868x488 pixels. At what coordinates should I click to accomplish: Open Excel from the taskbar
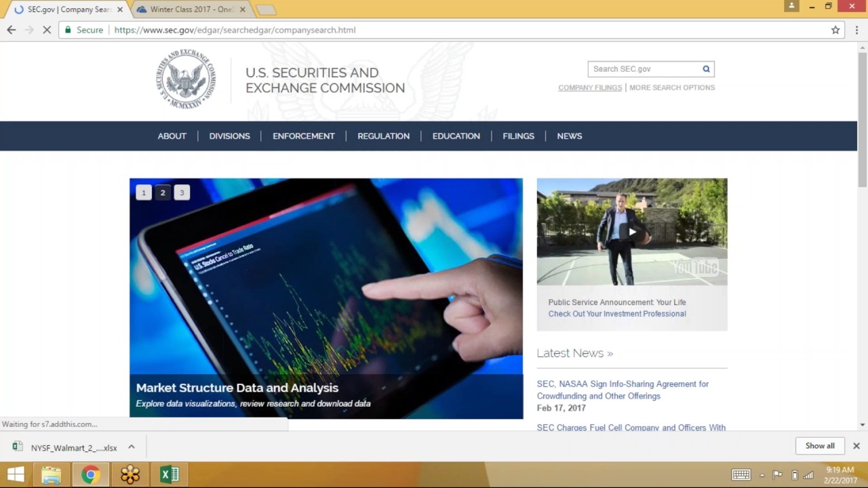(x=169, y=474)
